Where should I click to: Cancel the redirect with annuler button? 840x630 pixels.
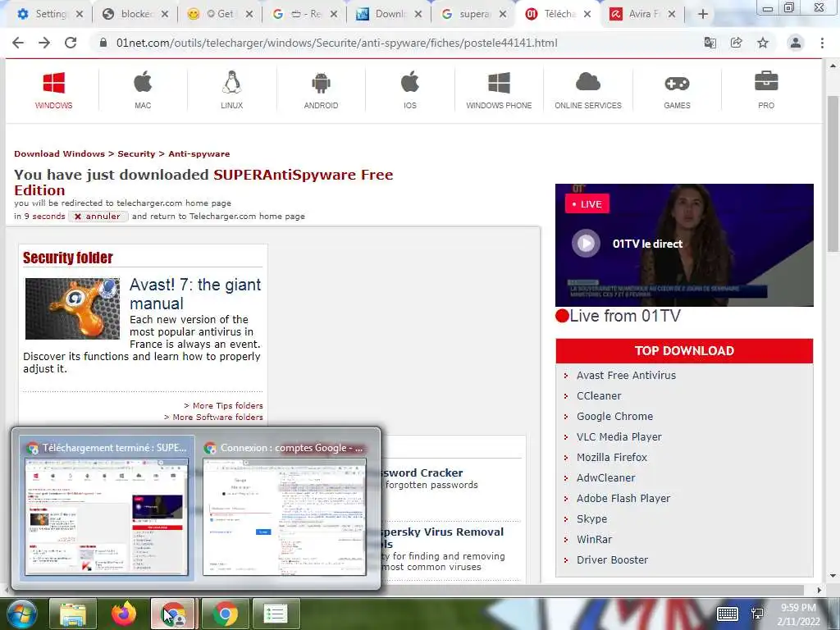pyautogui.click(x=98, y=217)
